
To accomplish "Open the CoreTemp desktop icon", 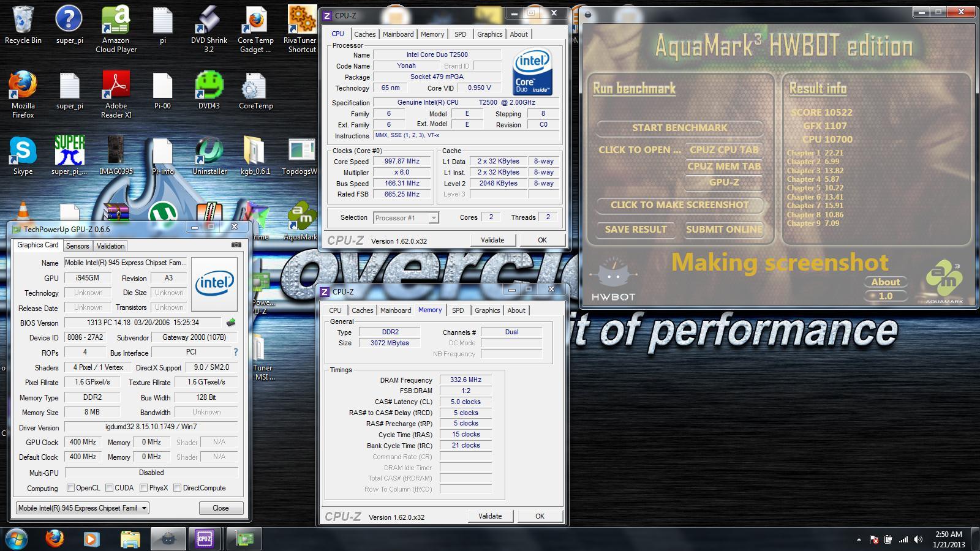I will click(x=255, y=90).
